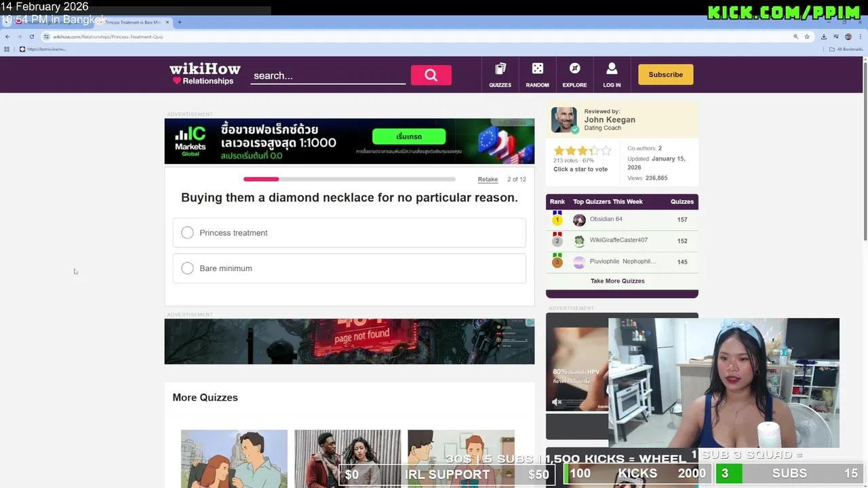Open Chrome three-dot menu

click(x=859, y=37)
